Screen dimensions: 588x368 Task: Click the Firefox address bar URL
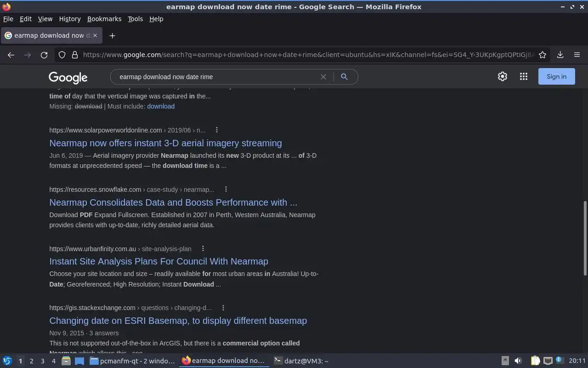click(x=308, y=55)
